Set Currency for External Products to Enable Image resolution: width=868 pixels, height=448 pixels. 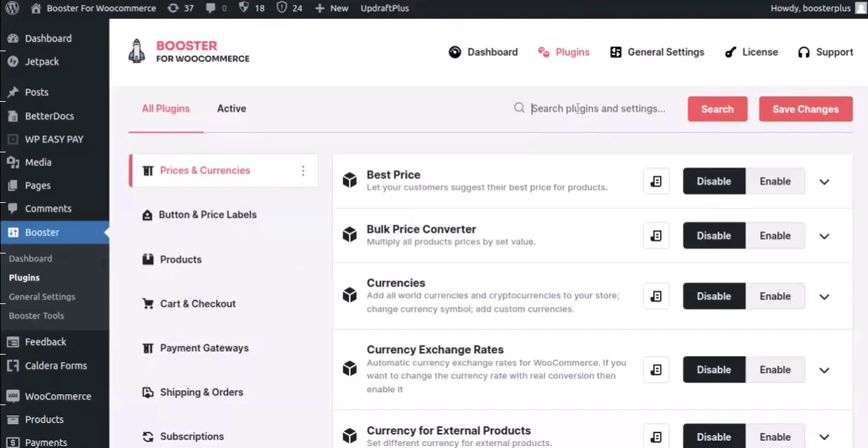point(775,436)
